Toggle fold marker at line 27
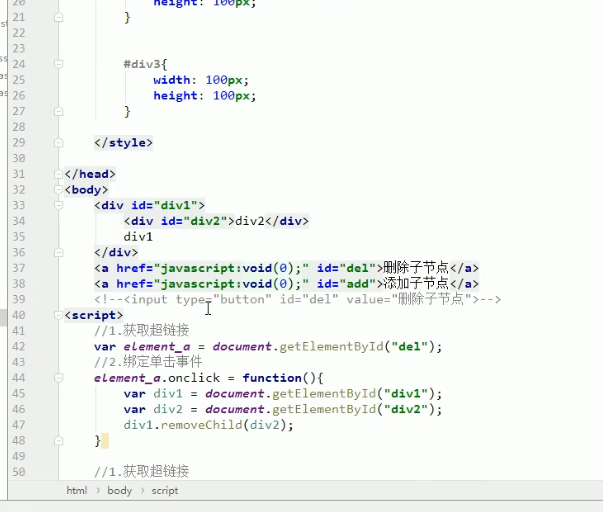603x512 pixels. click(x=58, y=111)
